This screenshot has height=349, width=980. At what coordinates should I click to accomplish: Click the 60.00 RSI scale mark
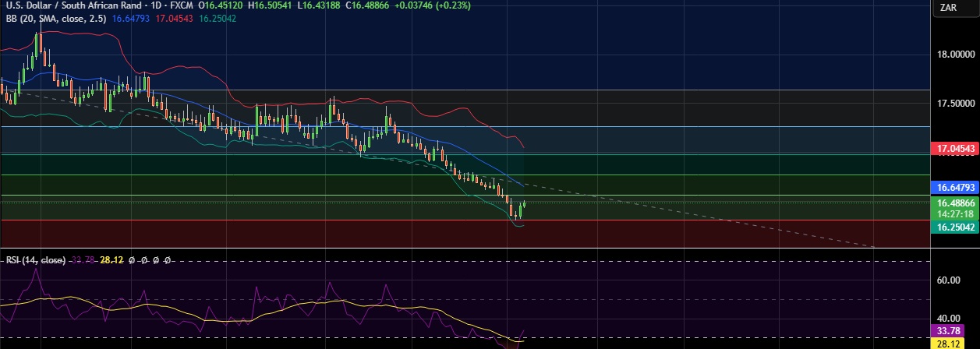[x=950, y=280]
